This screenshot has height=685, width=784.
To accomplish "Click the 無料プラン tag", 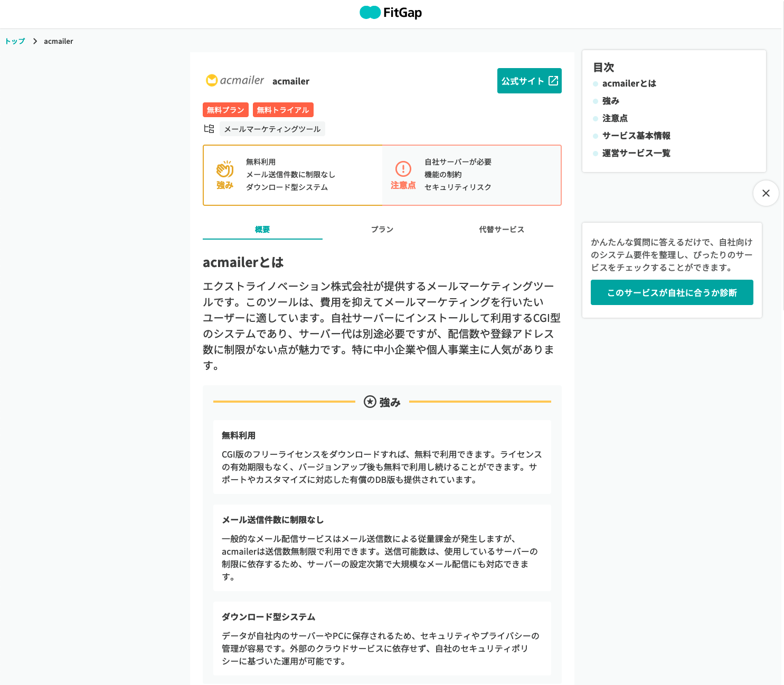I will [225, 110].
